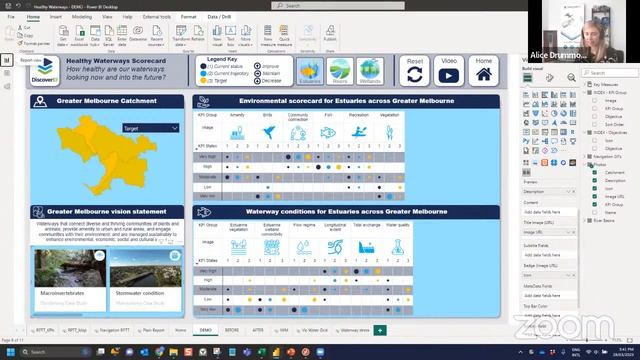Screen dimensions: 640x360
Task: Insert a Text box from the ribbon
Action: point(231,36)
